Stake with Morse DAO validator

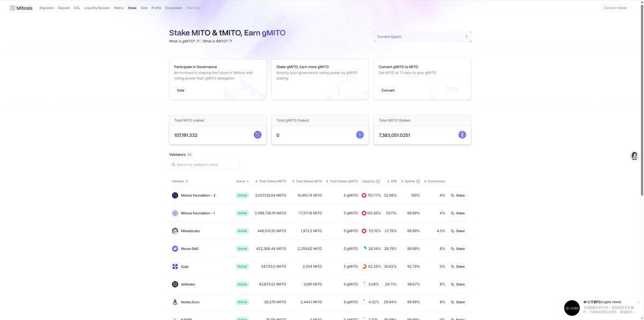[458, 249]
